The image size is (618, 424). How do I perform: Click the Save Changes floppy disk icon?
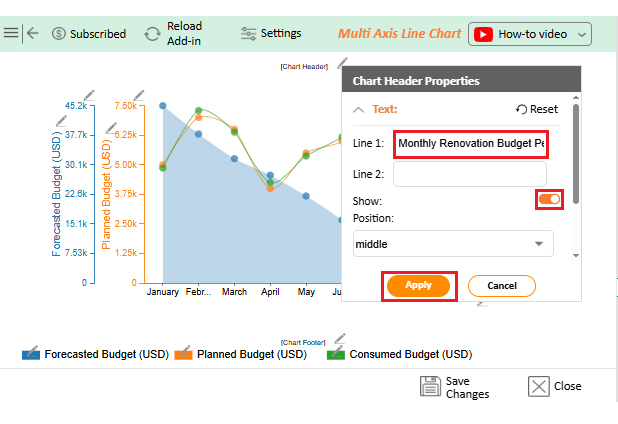431,387
